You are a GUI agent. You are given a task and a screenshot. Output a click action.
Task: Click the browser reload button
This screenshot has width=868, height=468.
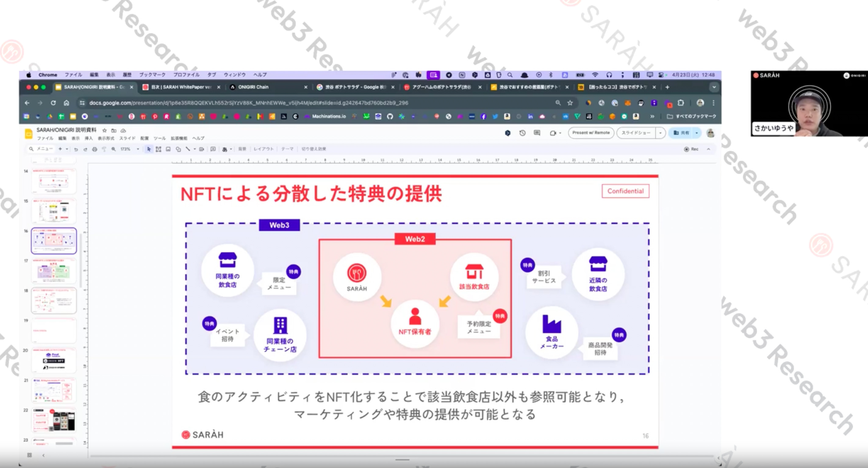coord(53,103)
